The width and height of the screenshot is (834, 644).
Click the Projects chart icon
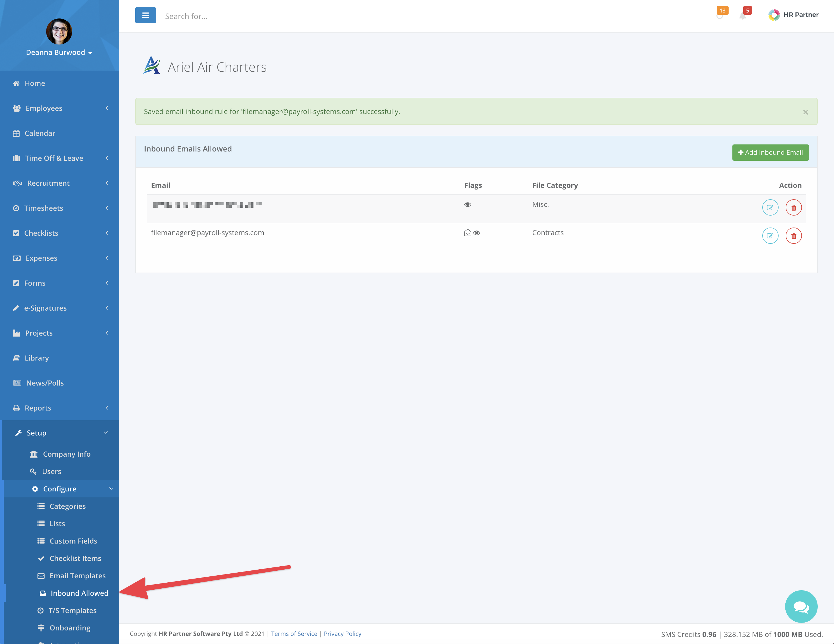[x=16, y=333]
